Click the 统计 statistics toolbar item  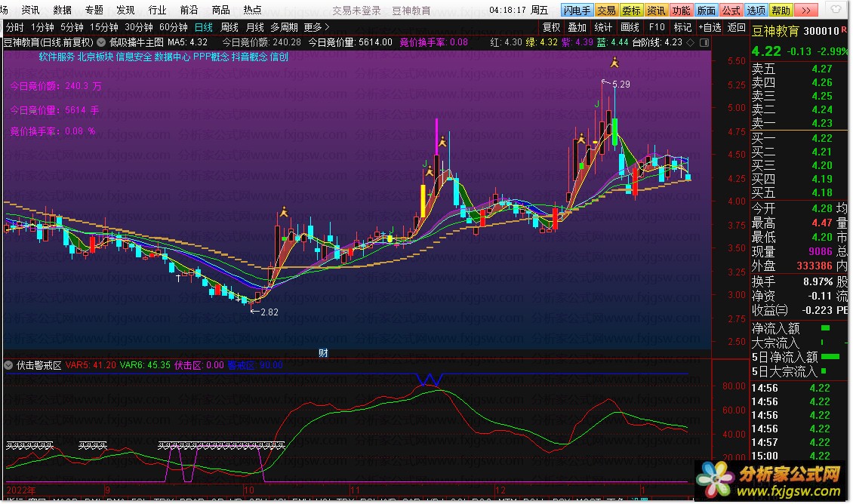[x=603, y=26]
